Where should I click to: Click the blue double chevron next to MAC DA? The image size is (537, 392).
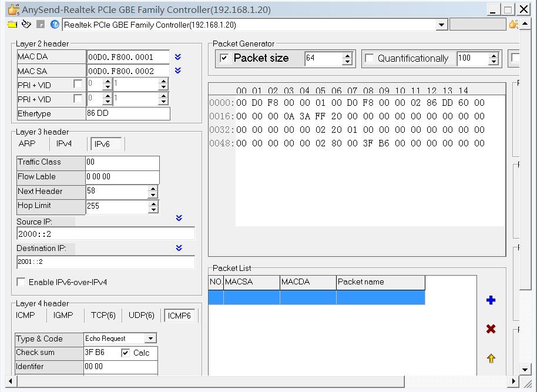pyautogui.click(x=178, y=57)
